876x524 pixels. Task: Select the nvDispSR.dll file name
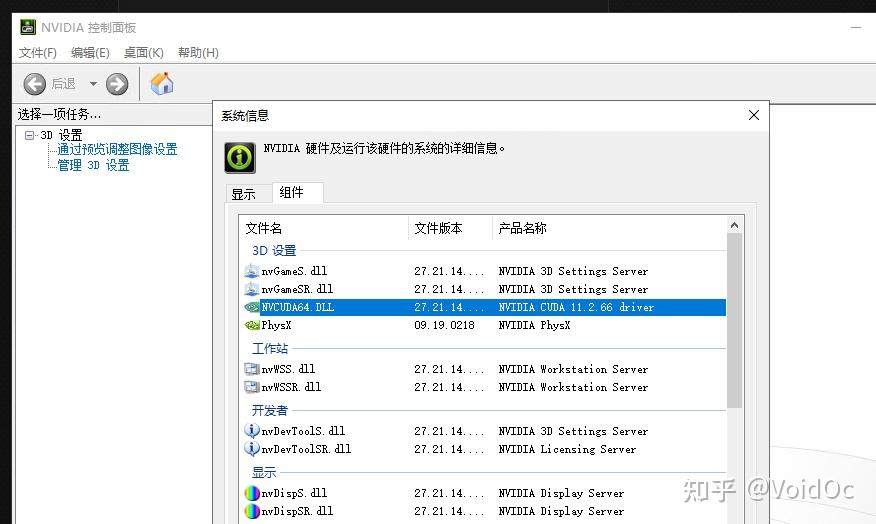click(297, 511)
